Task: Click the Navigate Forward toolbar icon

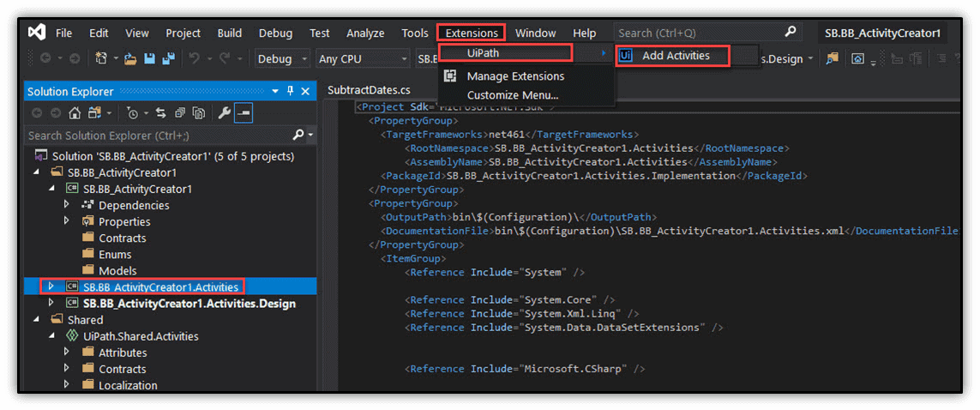Action: pos(75,58)
